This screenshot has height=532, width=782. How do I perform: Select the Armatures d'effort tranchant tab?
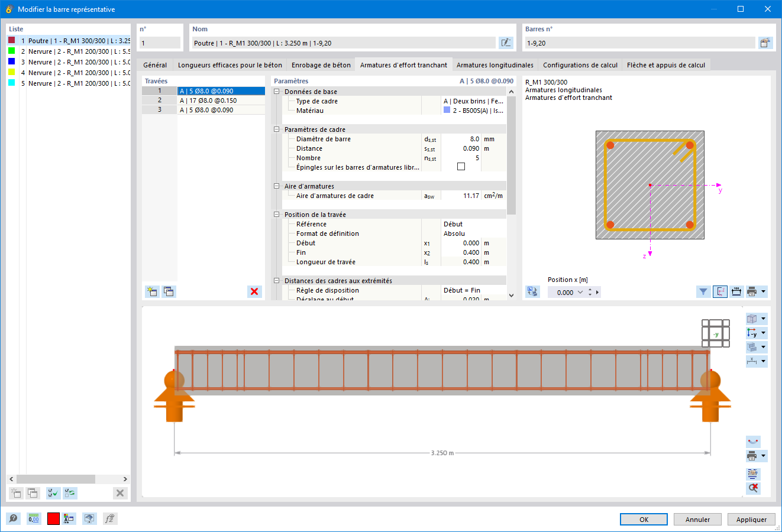point(403,65)
